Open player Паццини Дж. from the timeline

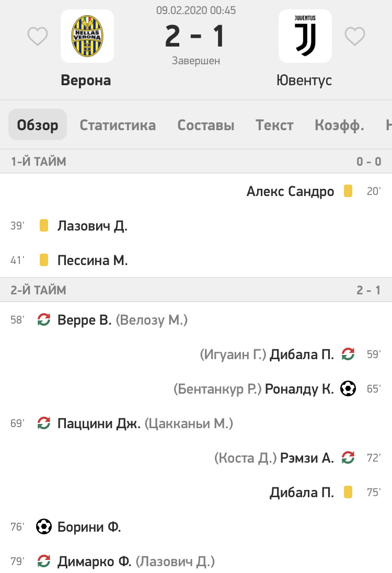coord(99,423)
